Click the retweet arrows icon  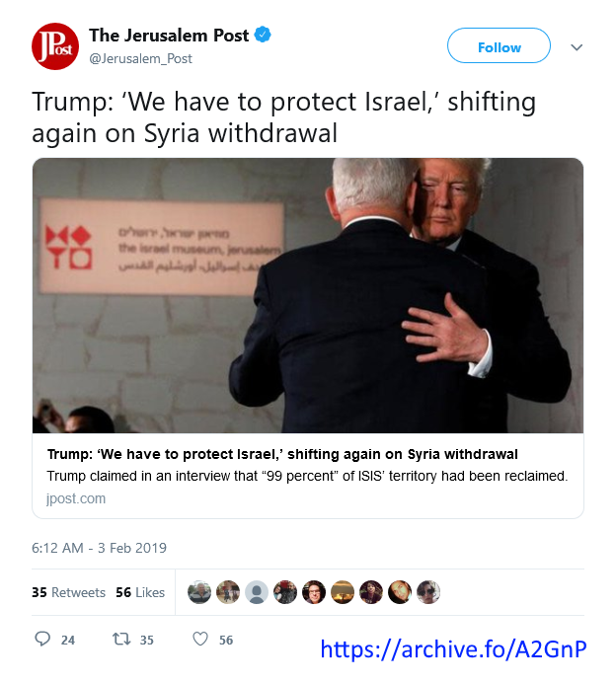[x=121, y=639]
